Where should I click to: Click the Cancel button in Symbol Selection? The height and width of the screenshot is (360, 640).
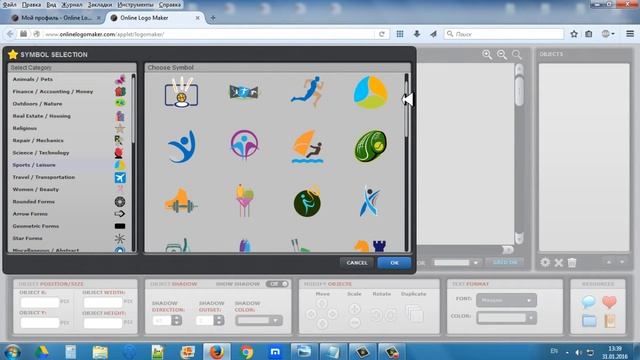(x=357, y=263)
